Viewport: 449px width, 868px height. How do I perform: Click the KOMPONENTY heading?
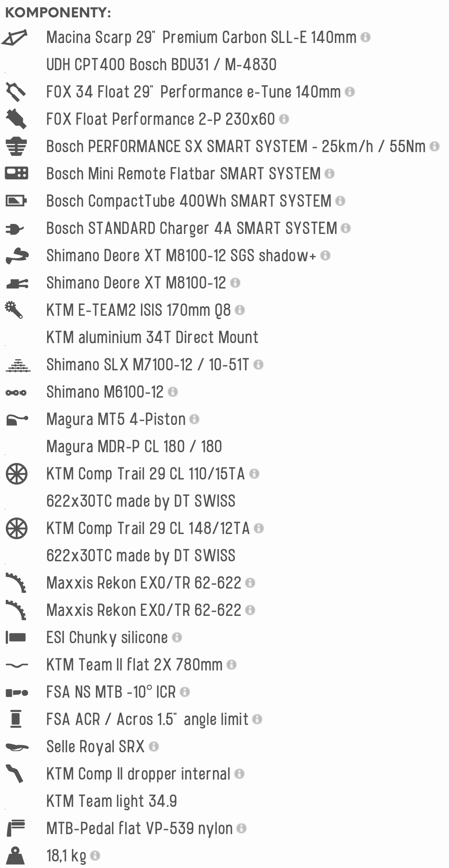pos(58,13)
